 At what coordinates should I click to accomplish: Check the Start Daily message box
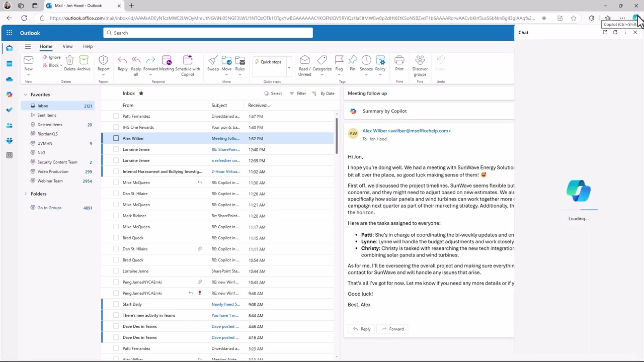tap(116, 304)
